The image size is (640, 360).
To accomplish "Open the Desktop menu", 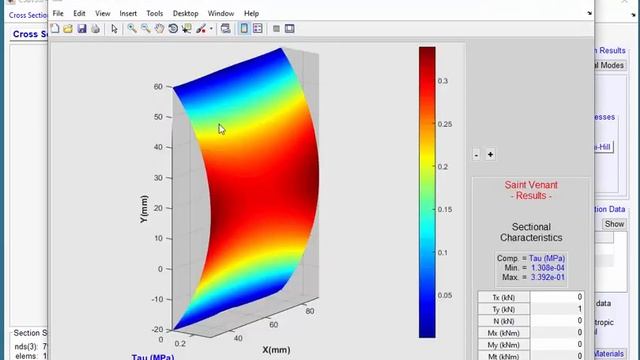I will (185, 13).
